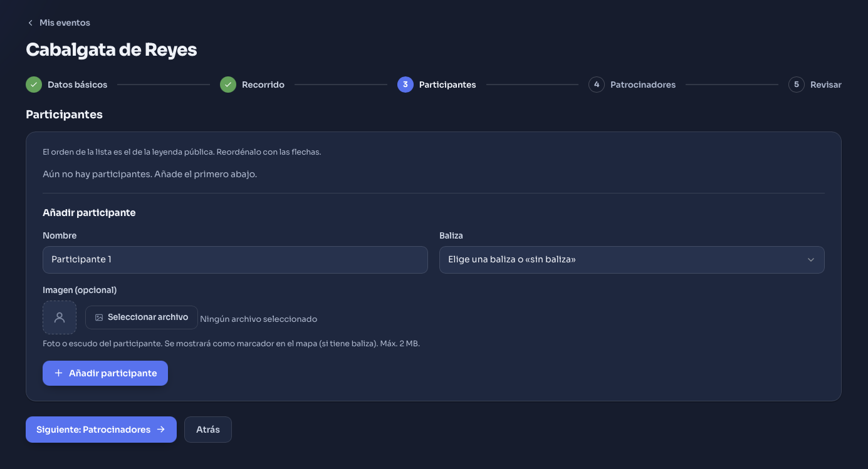
Task: Click the participant avatar placeholder
Action: click(x=60, y=317)
